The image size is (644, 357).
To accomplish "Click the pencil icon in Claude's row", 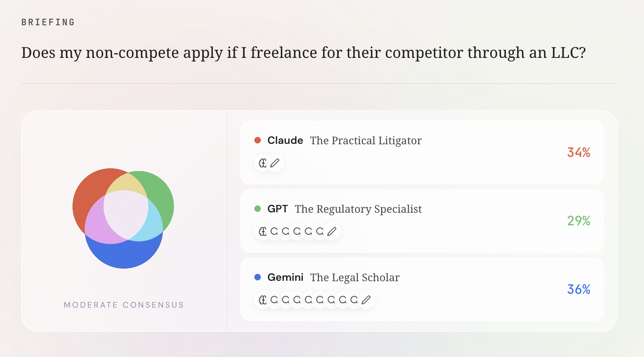I will coord(275,163).
